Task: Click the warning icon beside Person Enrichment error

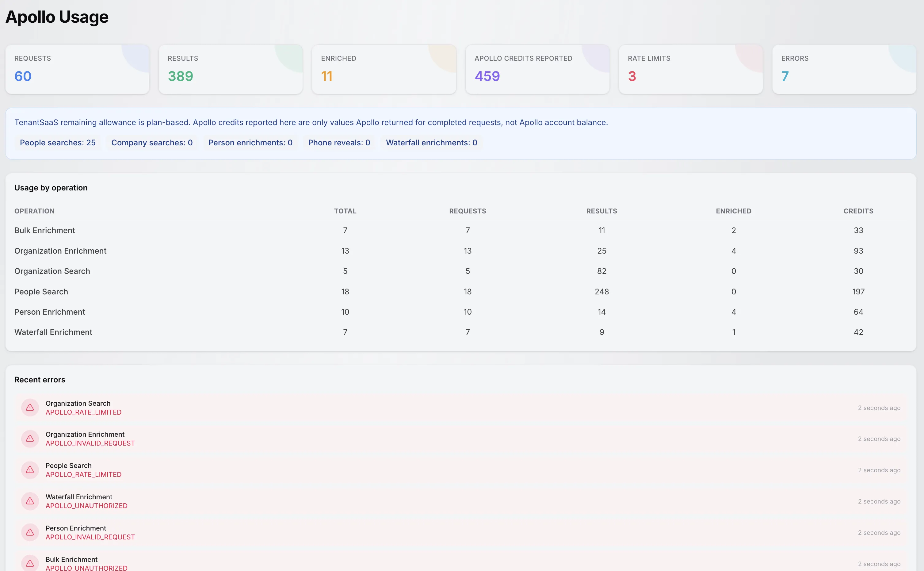Action: (30, 532)
